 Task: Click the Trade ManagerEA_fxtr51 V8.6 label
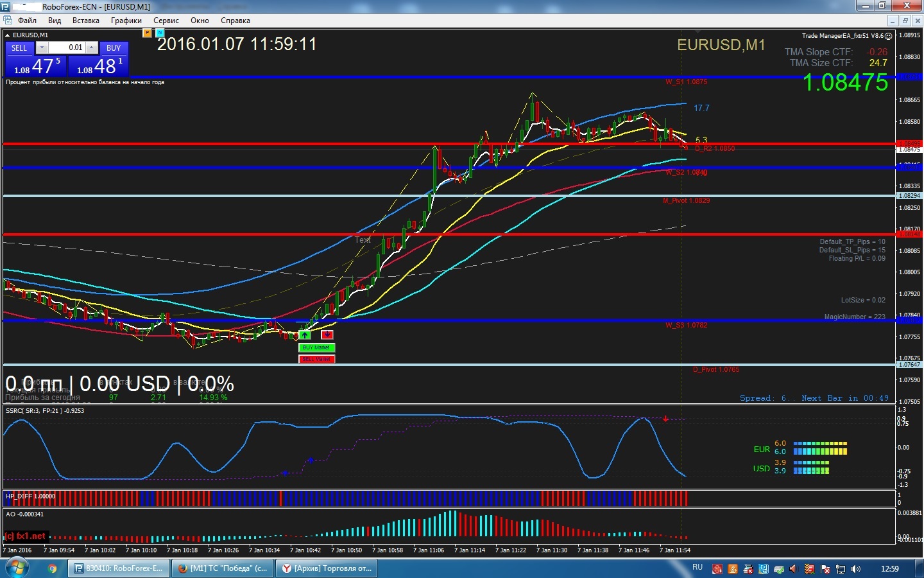(x=842, y=36)
